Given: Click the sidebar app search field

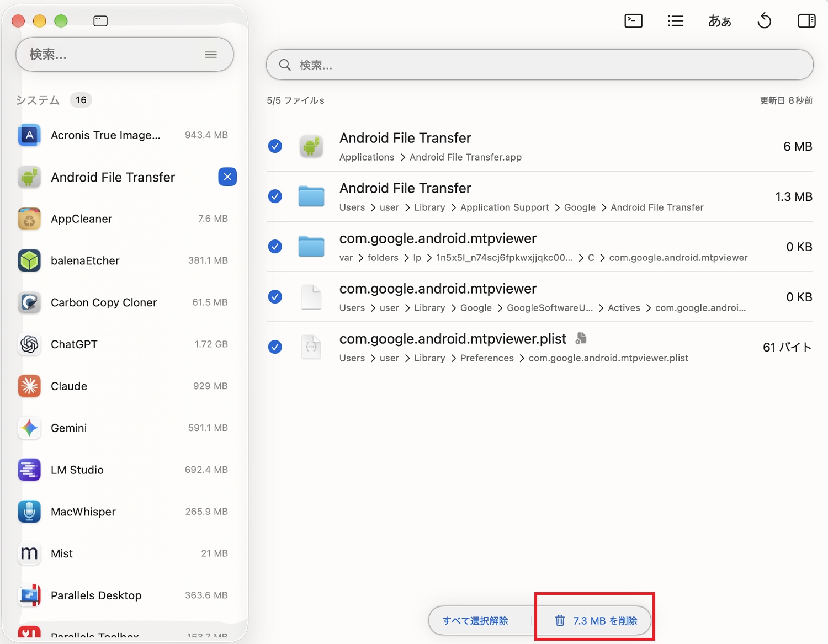Looking at the screenshot, I should (125, 55).
